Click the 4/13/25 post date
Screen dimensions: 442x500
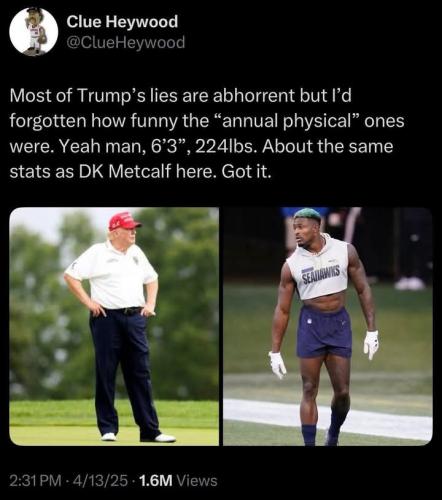point(101,480)
